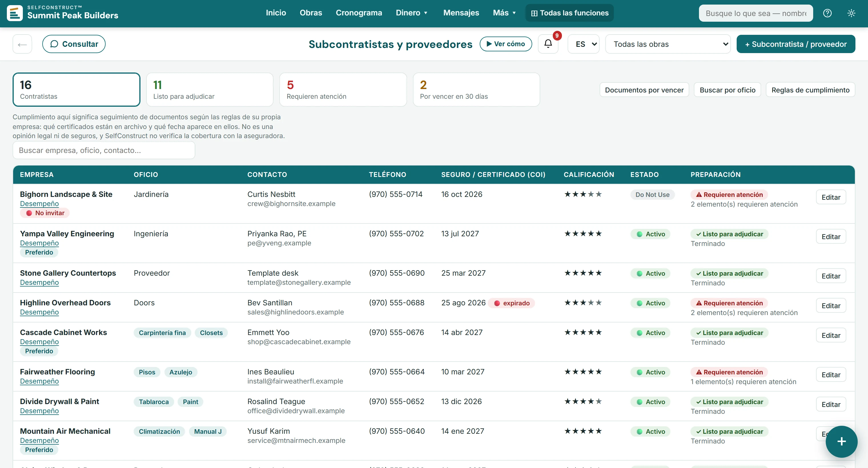Screen dimensions: 868x468
Task: Click Divide Drywall & Paint star rating
Action: click(583, 401)
